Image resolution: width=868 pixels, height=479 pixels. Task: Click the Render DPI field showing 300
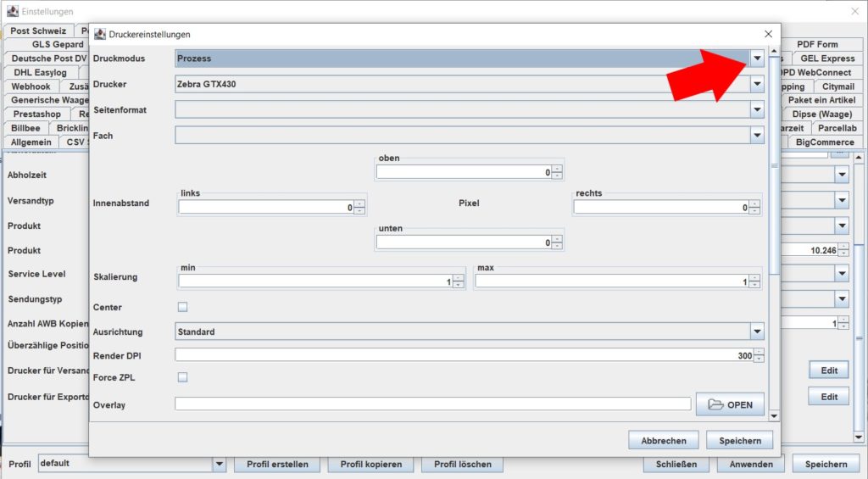[465, 355]
